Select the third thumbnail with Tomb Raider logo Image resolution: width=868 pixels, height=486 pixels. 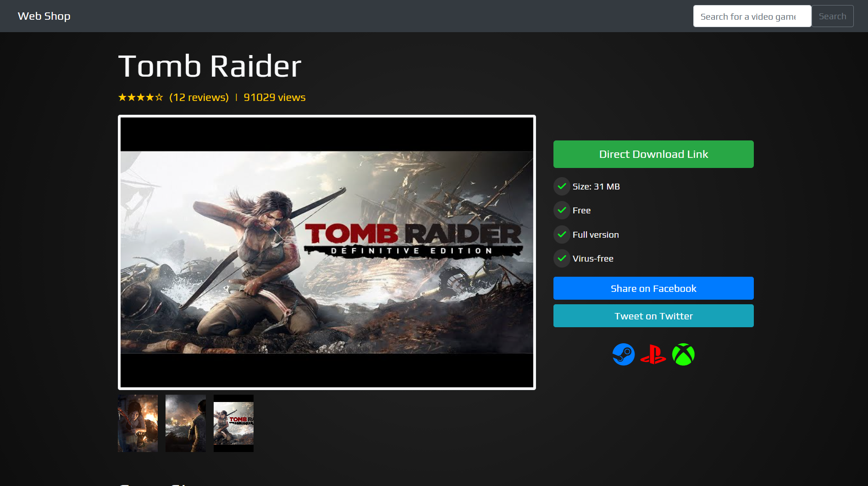(233, 423)
